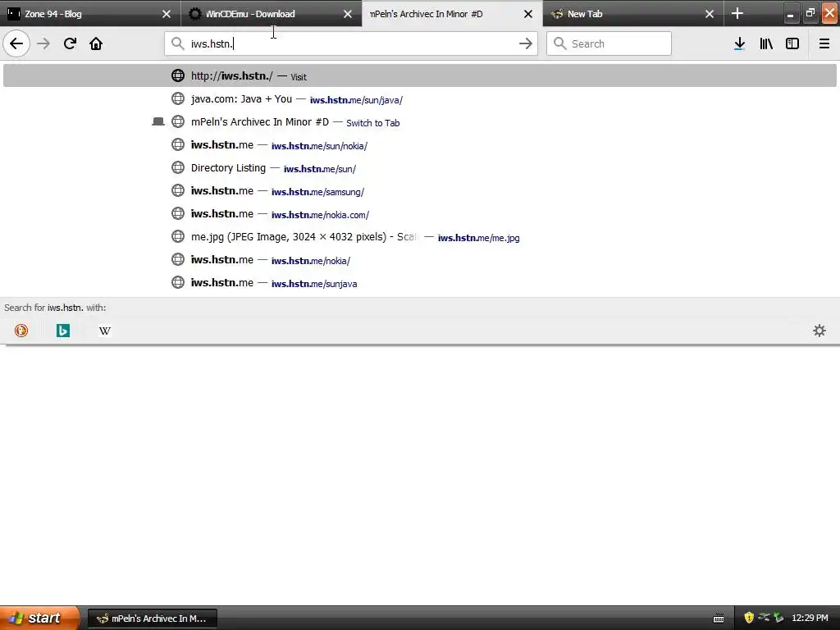Open me.jpg JPEG Image suggestion
This screenshot has height=630, width=840.
click(419, 237)
